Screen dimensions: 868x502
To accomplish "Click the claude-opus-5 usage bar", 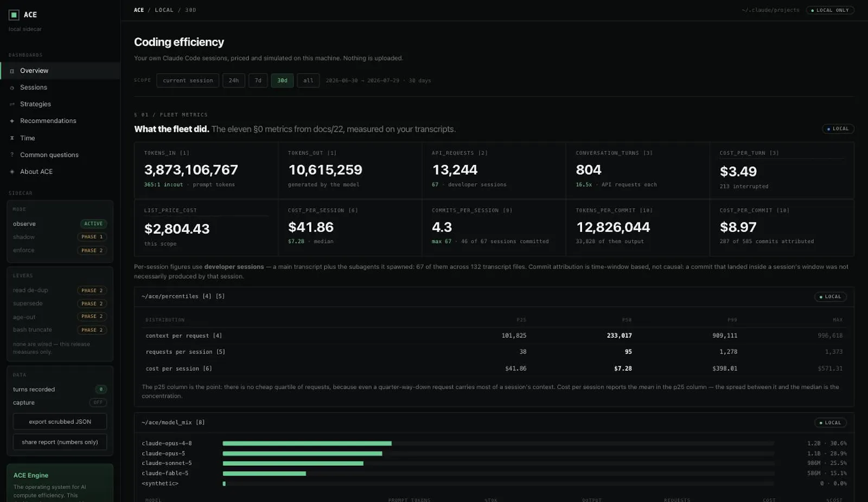I will tap(302, 453).
